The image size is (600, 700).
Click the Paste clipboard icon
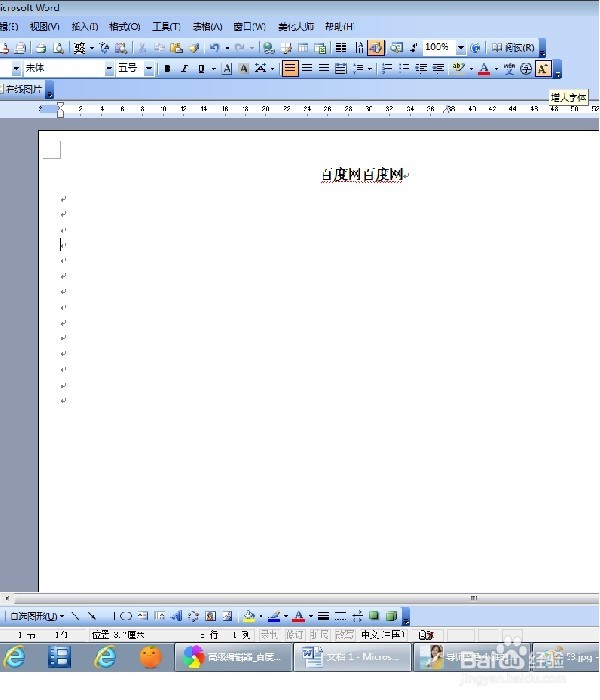pyautogui.click(x=176, y=47)
